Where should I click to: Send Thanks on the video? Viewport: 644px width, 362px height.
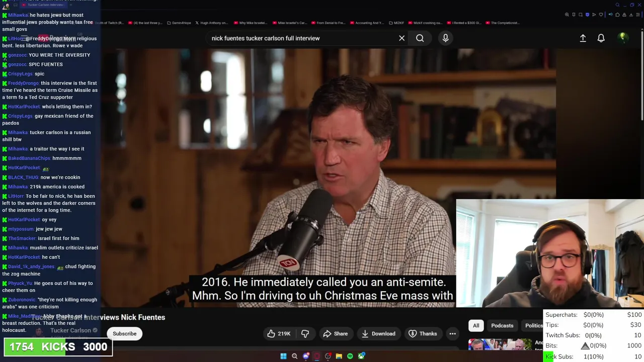[x=423, y=333]
